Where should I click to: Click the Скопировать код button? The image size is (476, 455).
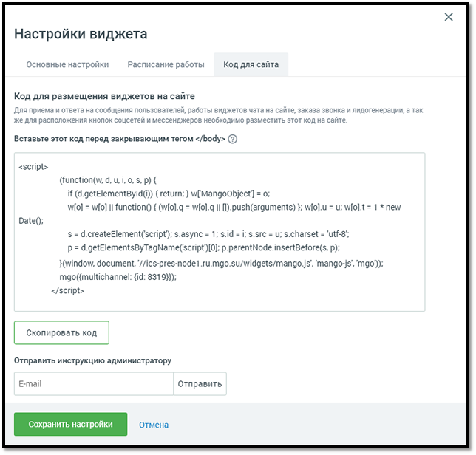61,333
